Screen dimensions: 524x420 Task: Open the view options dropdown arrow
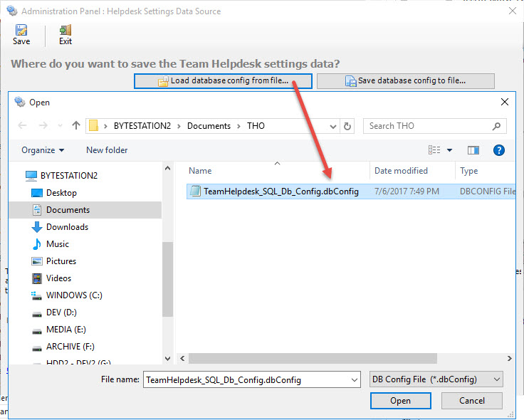point(450,150)
